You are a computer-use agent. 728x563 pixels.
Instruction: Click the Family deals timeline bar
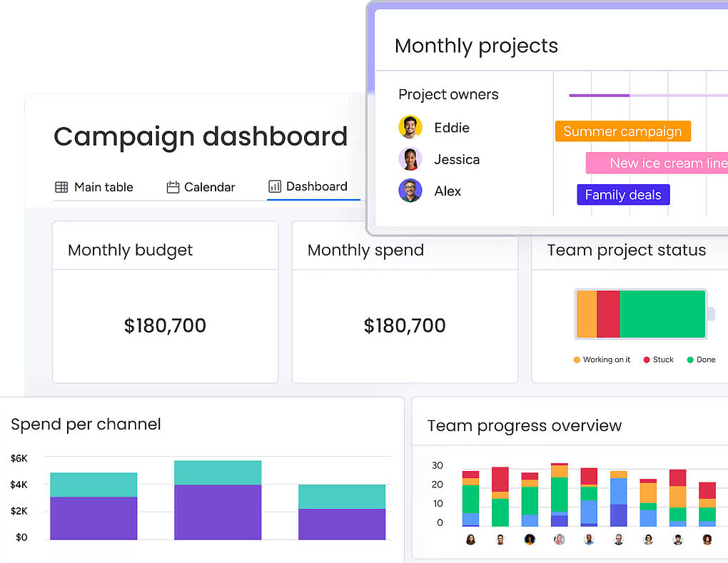pos(622,195)
